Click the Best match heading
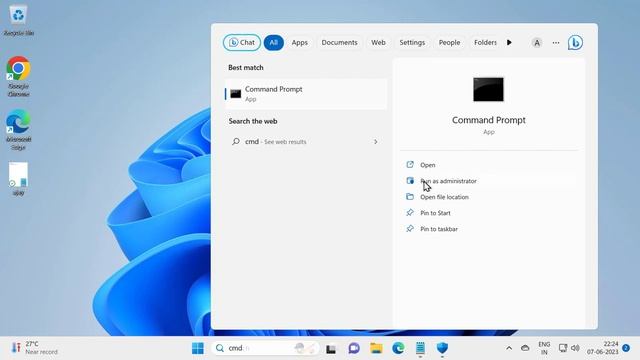The width and height of the screenshot is (640, 360). 246,67
